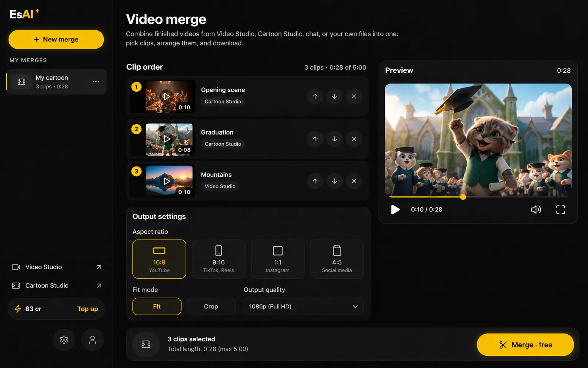Move Mountains clip up
Image resolution: width=588 pixels, height=368 pixels.
pyautogui.click(x=315, y=181)
